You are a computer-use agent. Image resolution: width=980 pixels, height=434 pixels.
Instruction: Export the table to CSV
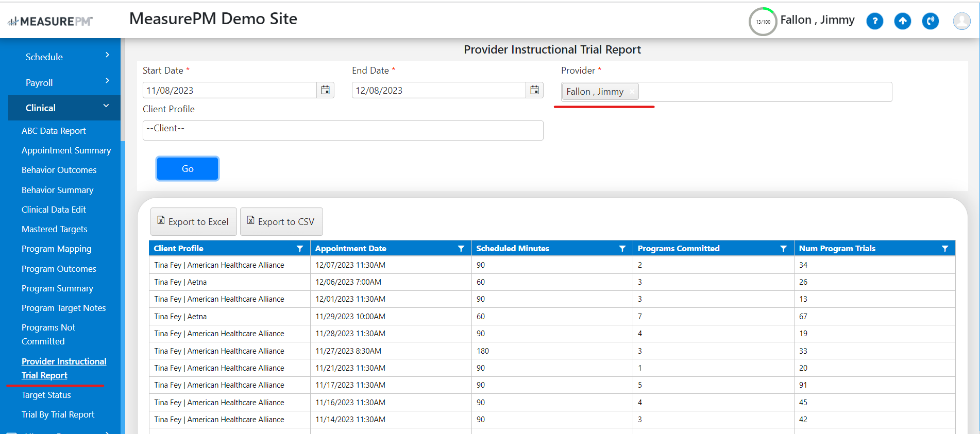pos(281,221)
